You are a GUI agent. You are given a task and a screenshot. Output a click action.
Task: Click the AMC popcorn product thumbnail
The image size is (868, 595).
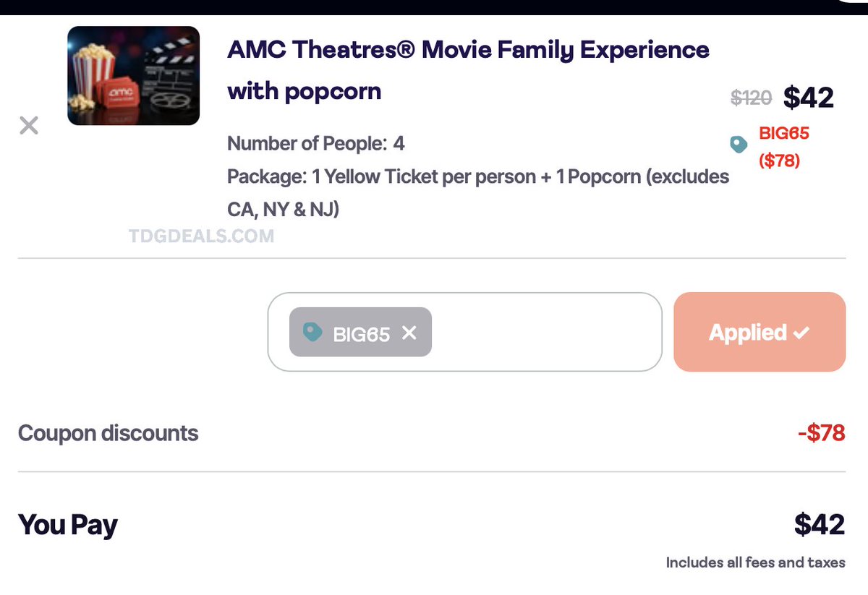point(133,76)
